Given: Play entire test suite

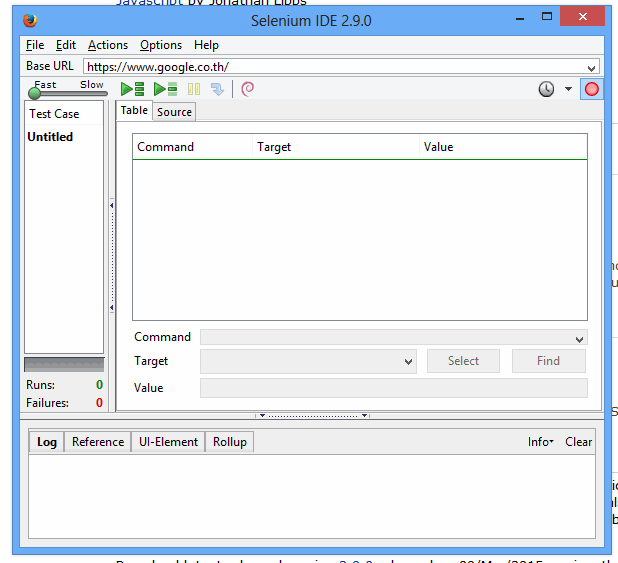Looking at the screenshot, I should [x=132, y=89].
